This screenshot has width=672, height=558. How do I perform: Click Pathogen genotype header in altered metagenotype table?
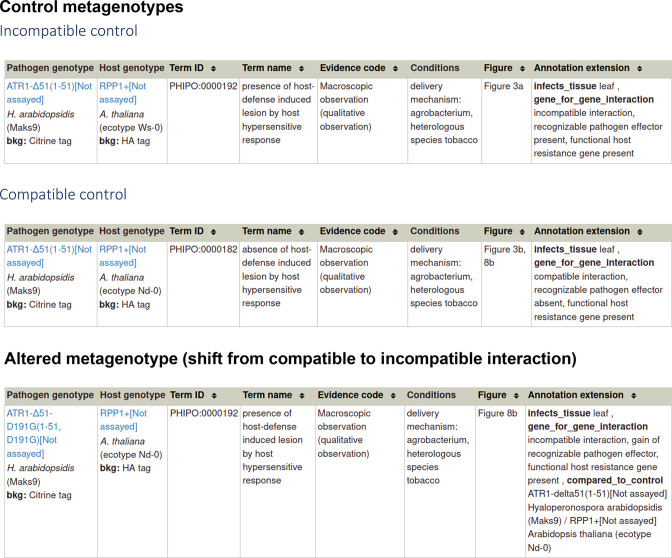pos(50,395)
